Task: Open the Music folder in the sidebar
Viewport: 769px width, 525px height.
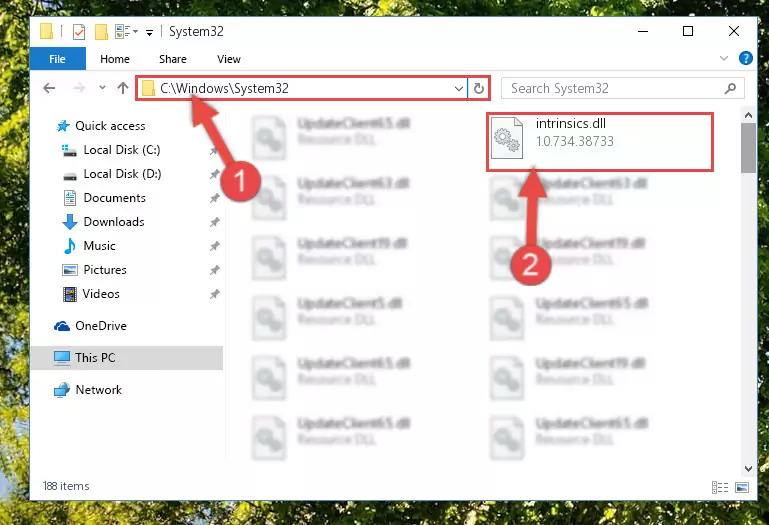Action: coord(99,246)
